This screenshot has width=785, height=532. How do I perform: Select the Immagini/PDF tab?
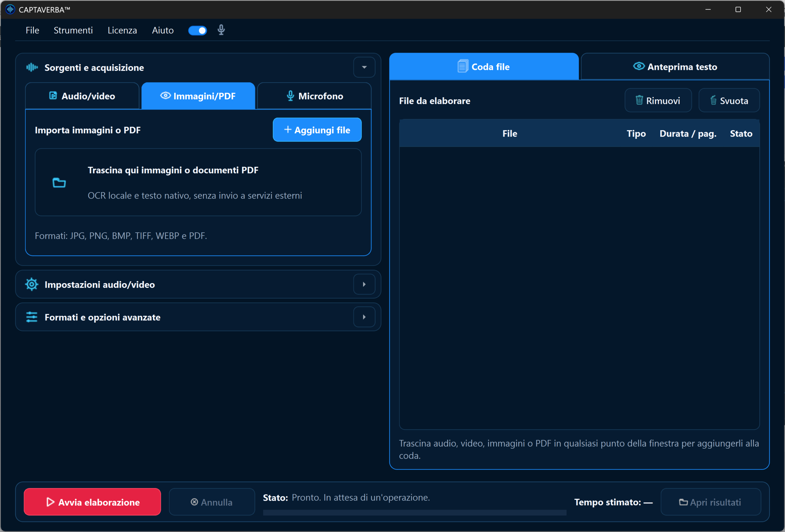(198, 96)
